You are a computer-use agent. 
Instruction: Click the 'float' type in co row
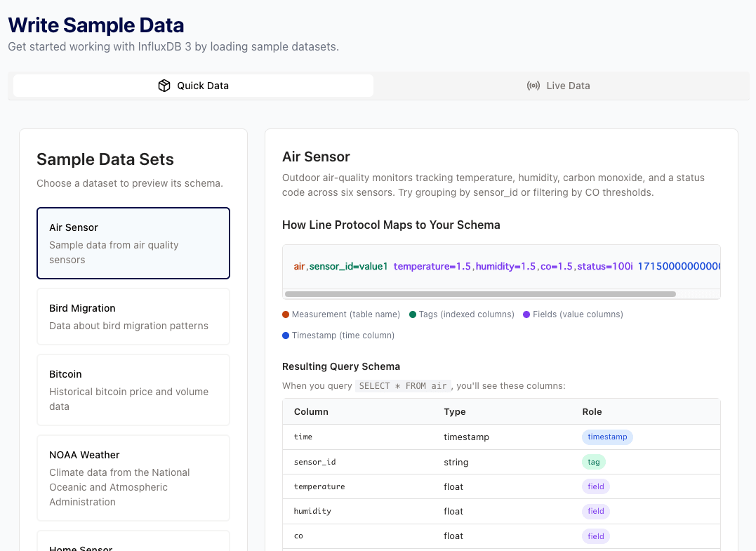click(x=453, y=536)
